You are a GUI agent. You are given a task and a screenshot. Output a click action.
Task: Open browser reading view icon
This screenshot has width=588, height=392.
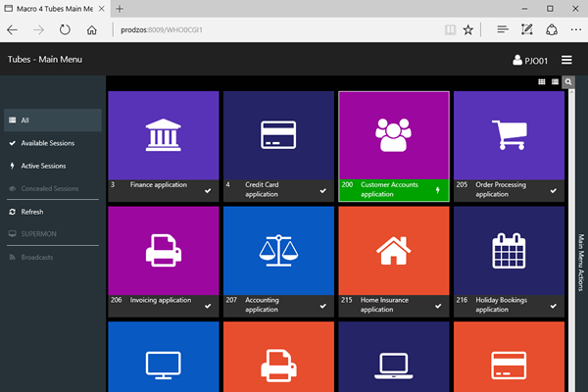450,29
